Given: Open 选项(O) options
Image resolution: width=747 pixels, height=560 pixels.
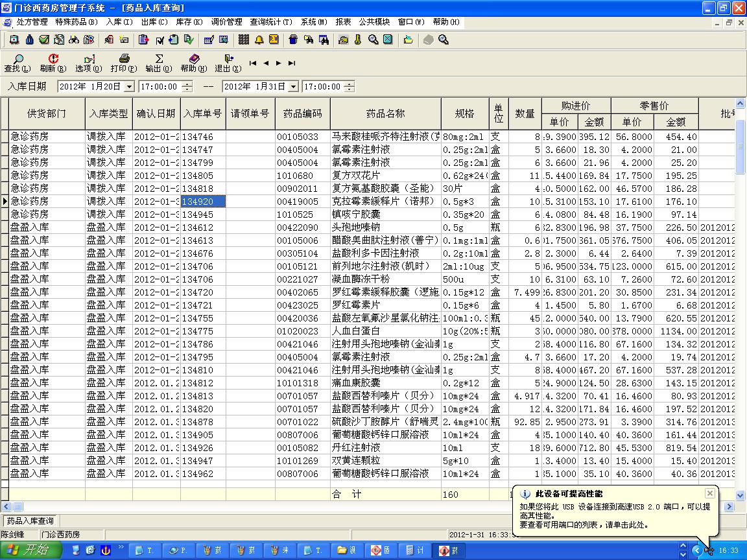Looking at the screenshot, I should pos(89,64).
